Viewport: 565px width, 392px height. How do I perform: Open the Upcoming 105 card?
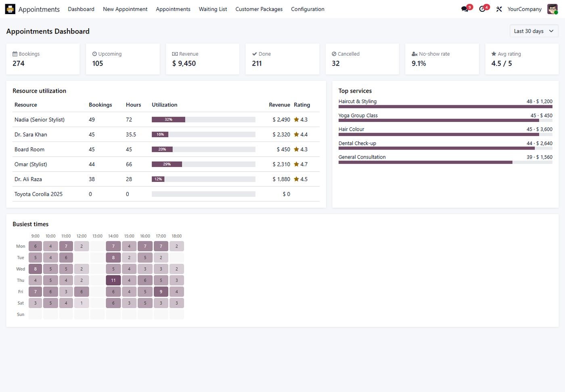click(123, 59)
